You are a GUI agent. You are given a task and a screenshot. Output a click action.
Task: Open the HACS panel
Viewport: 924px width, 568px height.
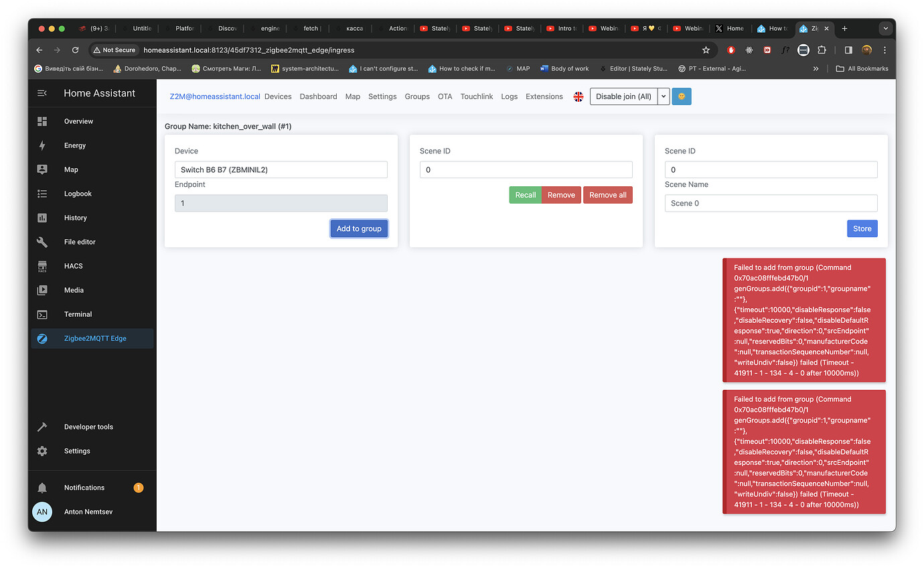tap(92, 266)
